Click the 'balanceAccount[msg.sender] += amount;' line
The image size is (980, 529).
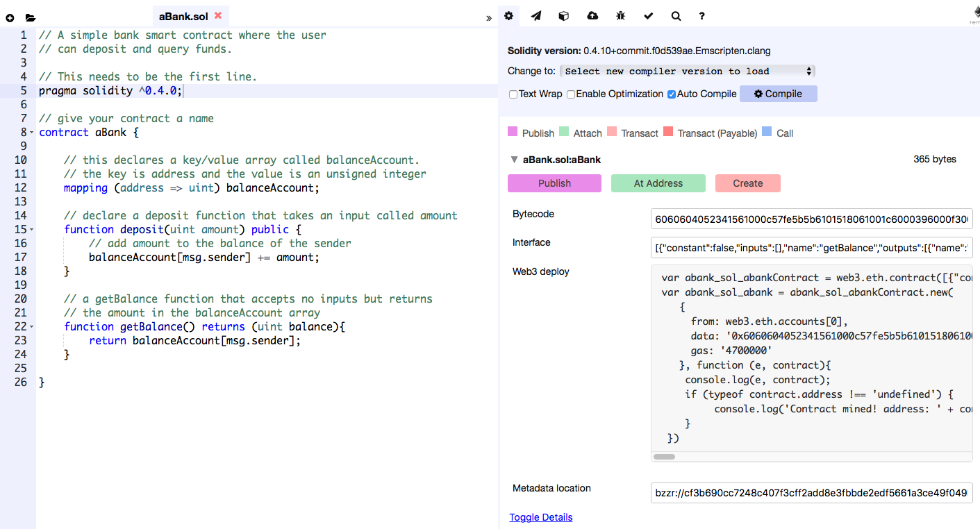click(204, 258)
